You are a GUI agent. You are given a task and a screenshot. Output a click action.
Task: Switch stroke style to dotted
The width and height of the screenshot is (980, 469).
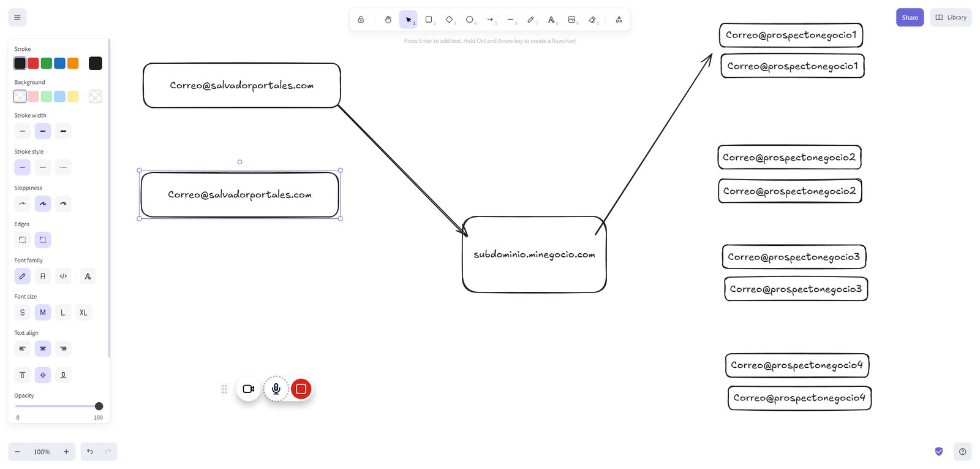(x=63, y=167)
